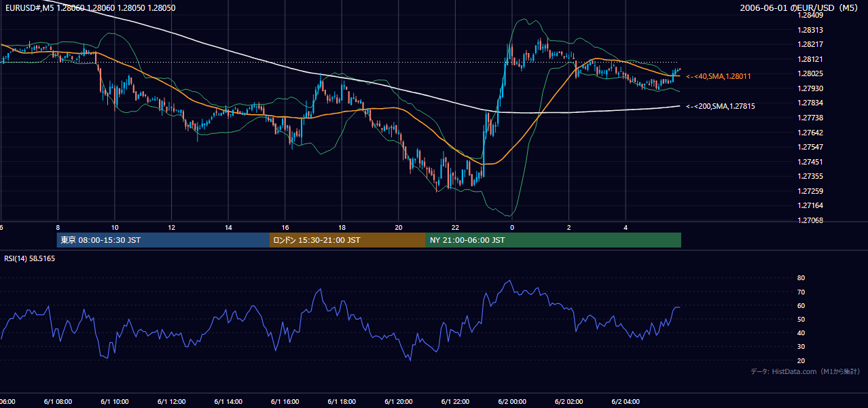Click the 6/2 02:00 time axis label
This screenshot has height=408, width=868.
point(569,402)
